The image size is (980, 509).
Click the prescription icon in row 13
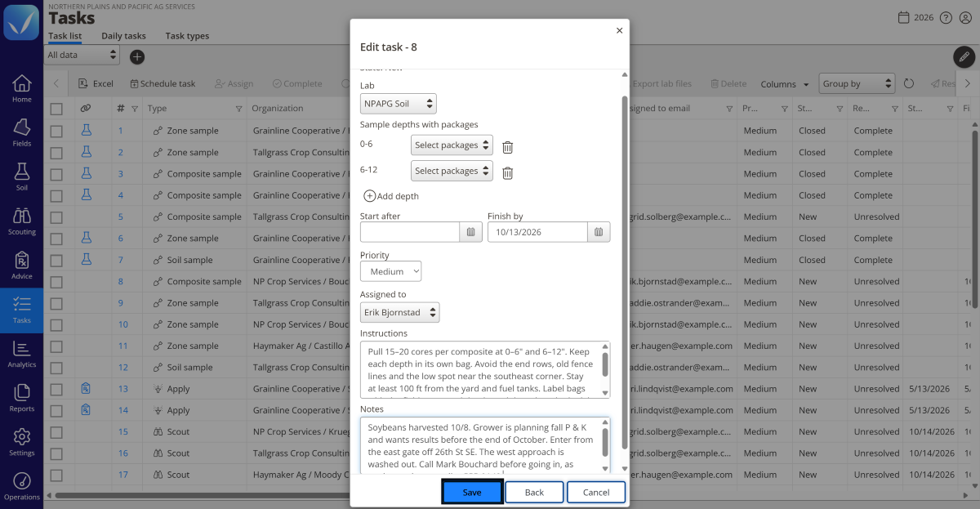(86, 389)
